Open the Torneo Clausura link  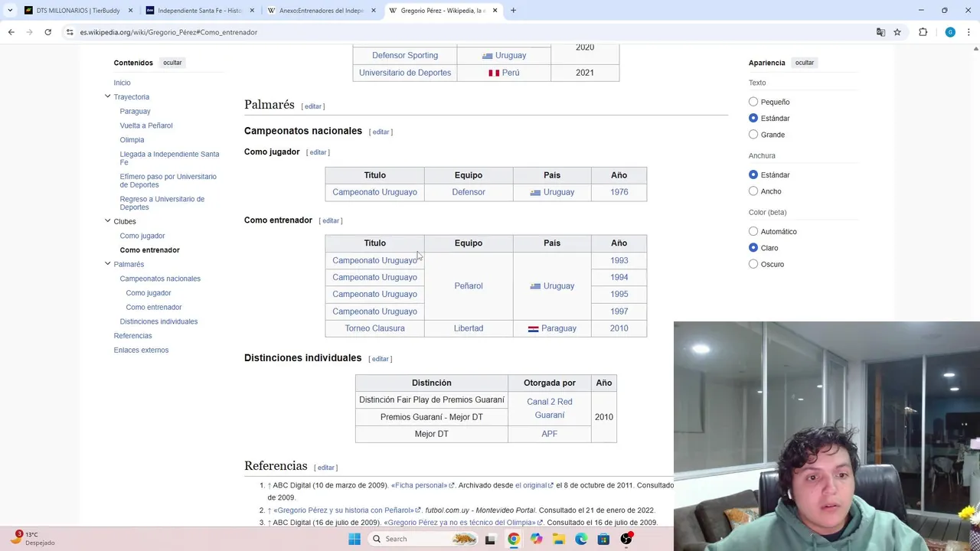[x=374, y=328]
